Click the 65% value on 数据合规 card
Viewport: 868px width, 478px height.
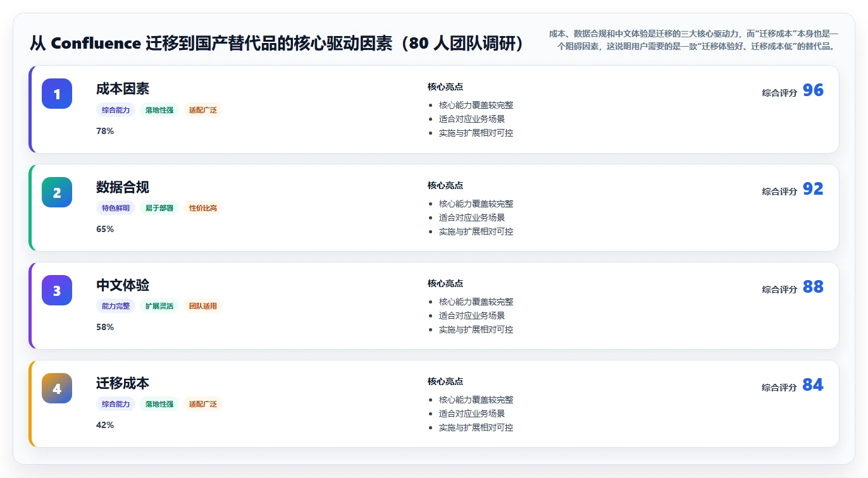(105, 229)
